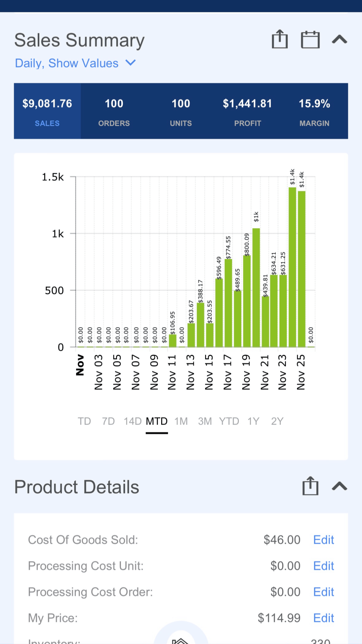Collapse the Product Details section
Viewport: 362px width, 644px height.
coord(339,486)
